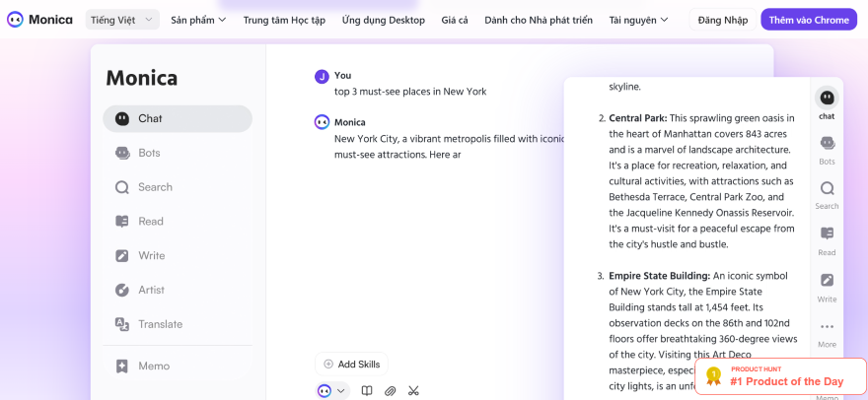
Task: Open the Tiếng Việt language dropdown
Action: coord(122,20)
